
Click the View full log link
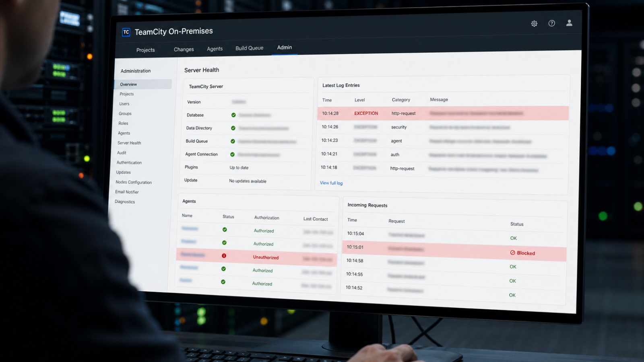[x=331, y=183]
